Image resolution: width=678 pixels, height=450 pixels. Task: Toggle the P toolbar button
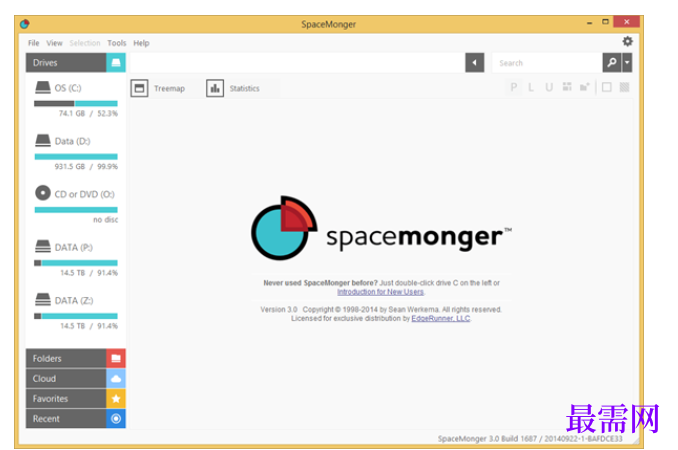click(514, 87)
